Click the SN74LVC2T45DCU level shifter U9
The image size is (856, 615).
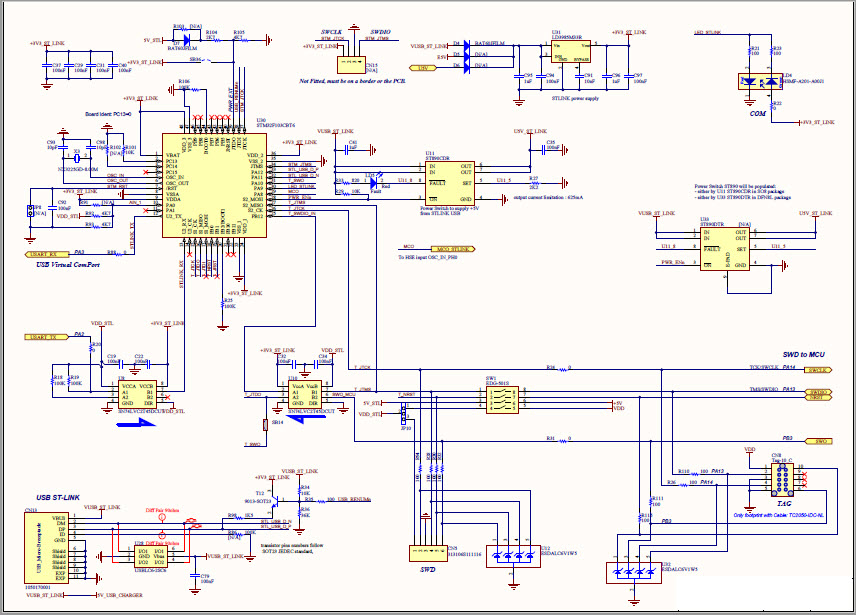[x=139, y=392]
